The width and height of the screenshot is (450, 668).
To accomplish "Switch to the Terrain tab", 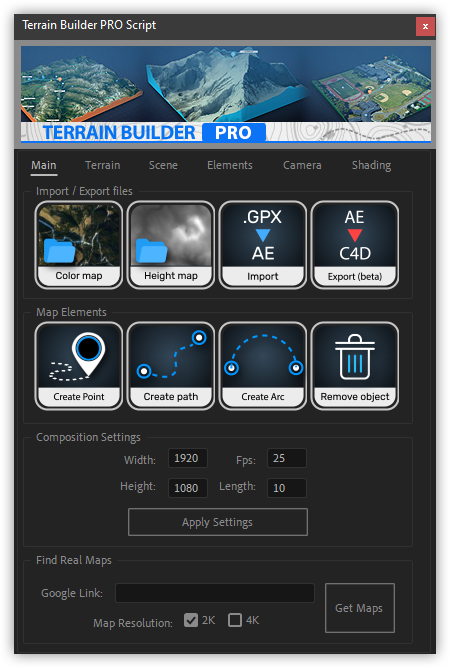I will point(103,165).
